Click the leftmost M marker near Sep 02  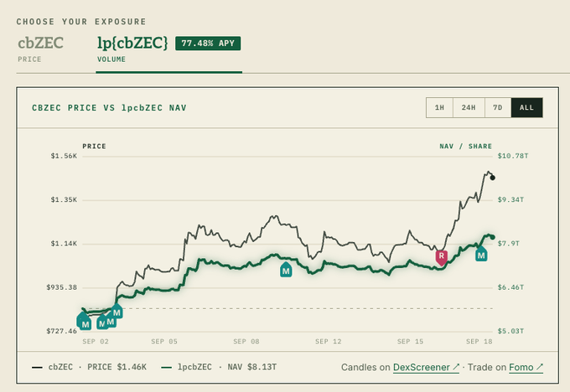(85, 322)
